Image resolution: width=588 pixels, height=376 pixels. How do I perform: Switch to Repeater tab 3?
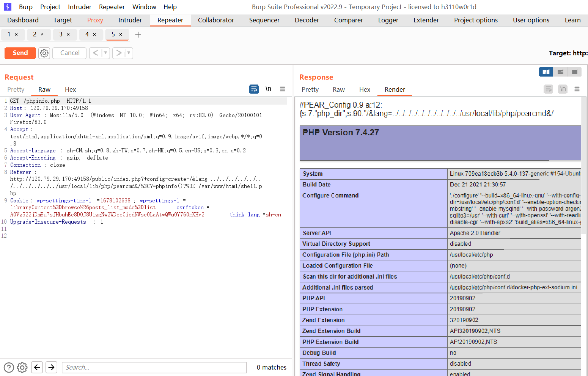tap(61, 34)
